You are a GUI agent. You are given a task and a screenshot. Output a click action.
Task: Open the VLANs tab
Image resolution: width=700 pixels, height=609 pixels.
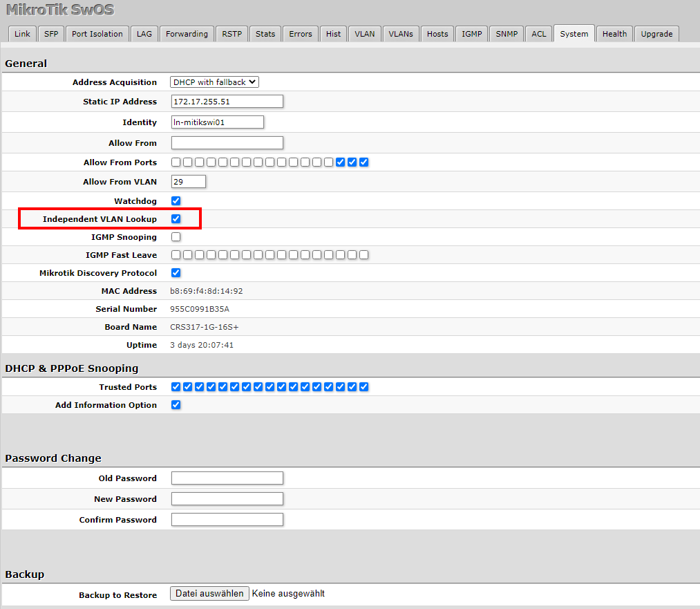click(401, 34)
